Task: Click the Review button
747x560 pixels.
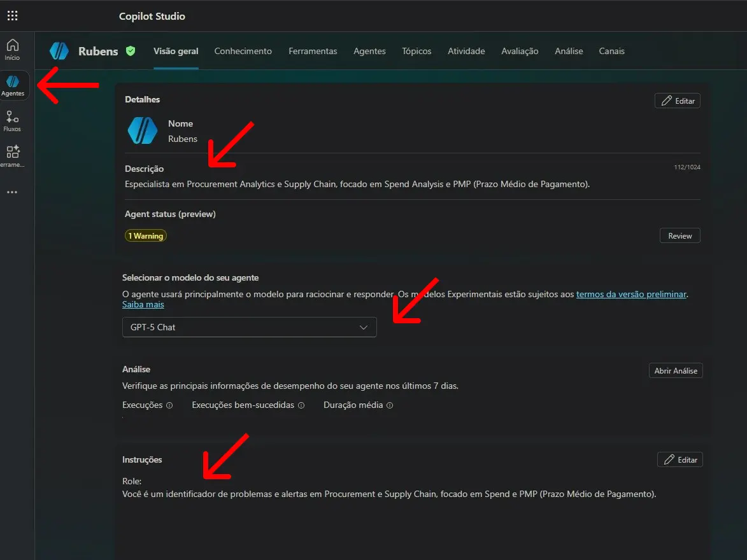Action: (x=680, y=235)
